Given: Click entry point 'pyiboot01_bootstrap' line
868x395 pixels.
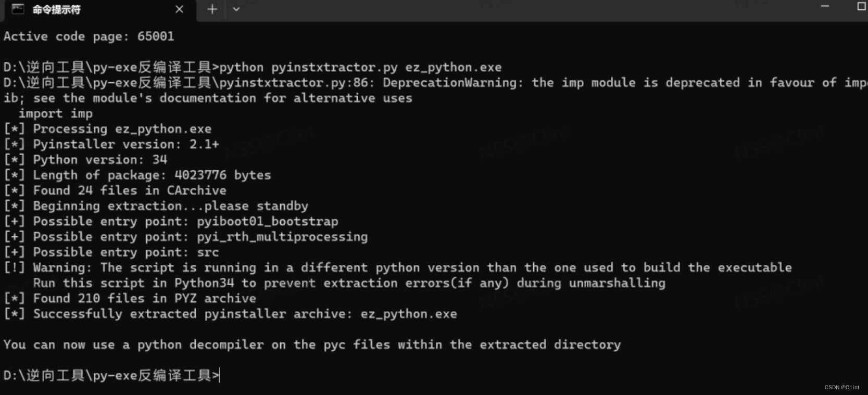Looking at the screenshot, I should click(171, 221).
